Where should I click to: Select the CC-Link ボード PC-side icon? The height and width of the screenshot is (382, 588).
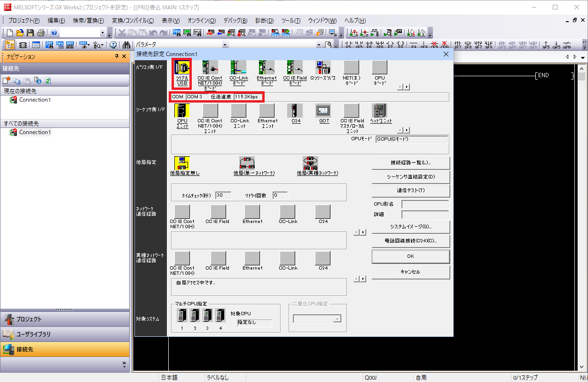pos(239,67)
